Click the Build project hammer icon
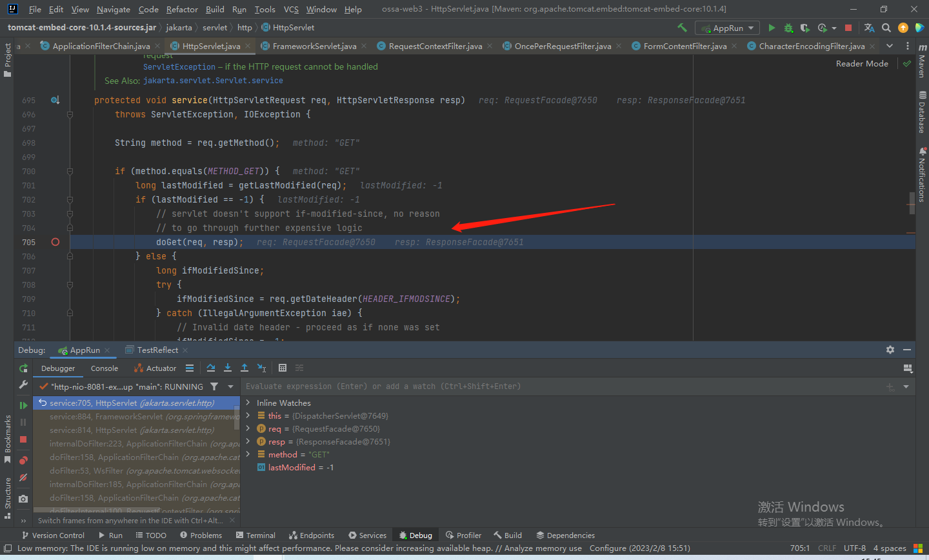 click(x=682, y=28)
